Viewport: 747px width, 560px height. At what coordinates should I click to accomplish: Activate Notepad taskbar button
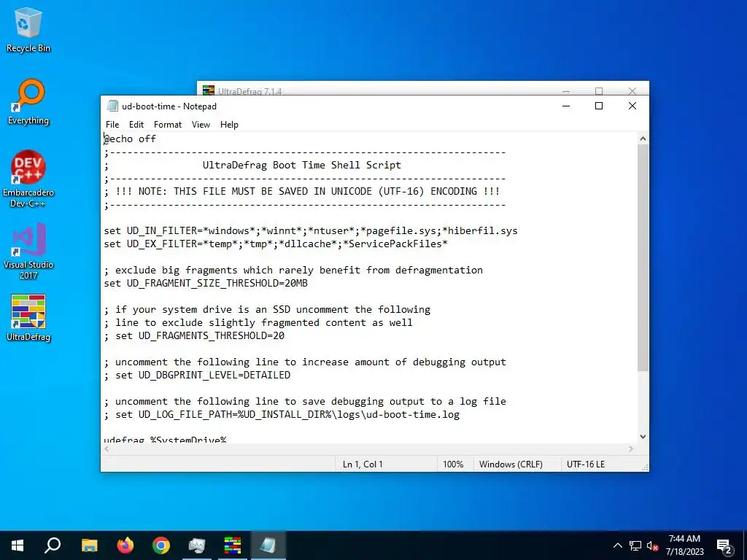click(x=268, y=545)
